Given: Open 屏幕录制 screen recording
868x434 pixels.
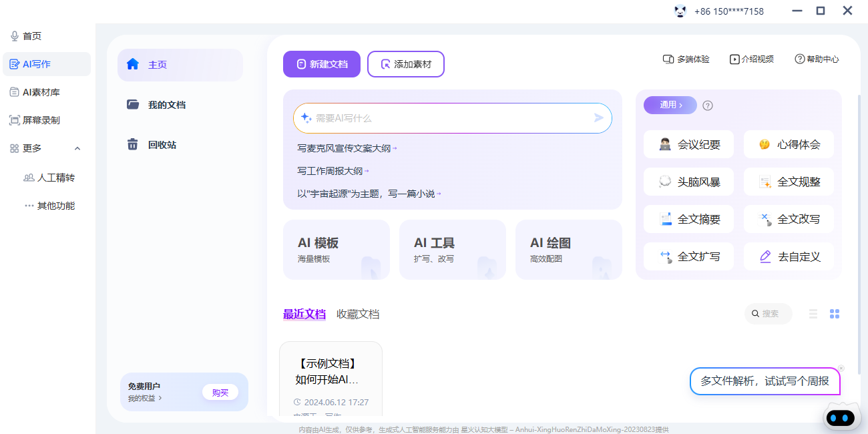Looking at the screenshot, I should [x=46, y=120].
